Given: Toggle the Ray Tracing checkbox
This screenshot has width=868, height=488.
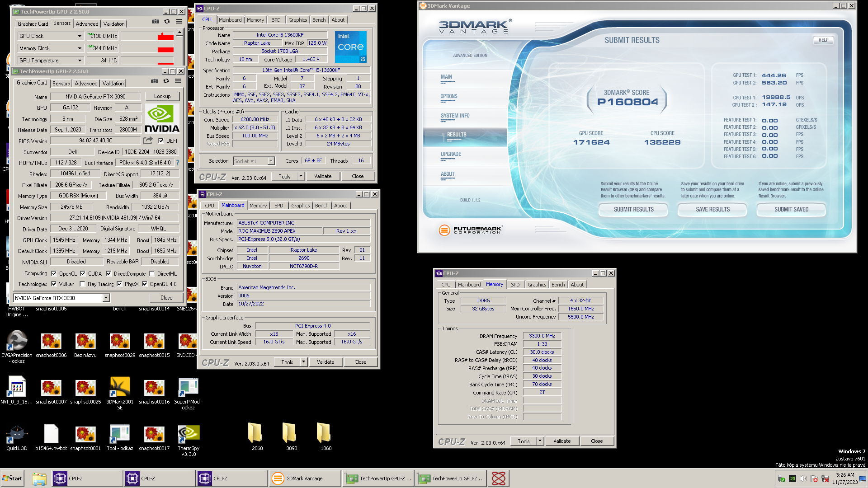Looking at the screenshot, I should pyautogui.click(x=82, y=284).
